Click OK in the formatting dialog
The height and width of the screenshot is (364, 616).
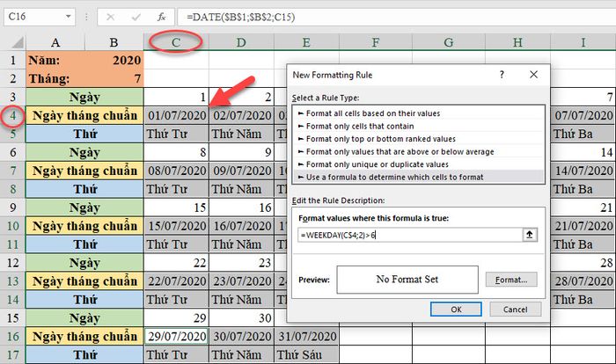456,309
